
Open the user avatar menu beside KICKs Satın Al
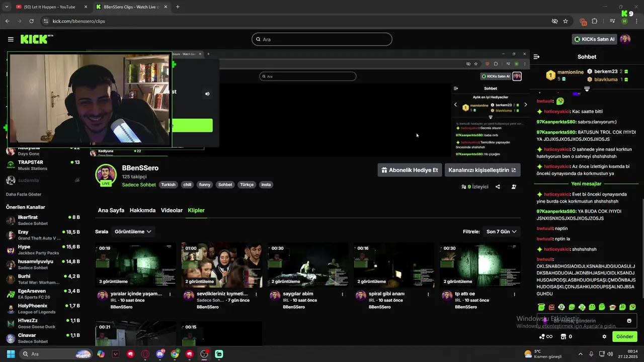(625, 39)
